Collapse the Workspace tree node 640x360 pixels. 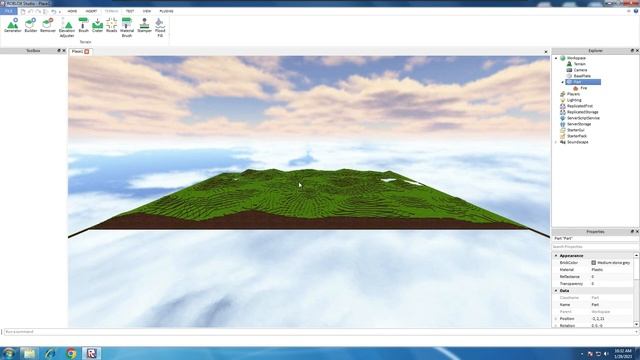[x=556, y=58]
